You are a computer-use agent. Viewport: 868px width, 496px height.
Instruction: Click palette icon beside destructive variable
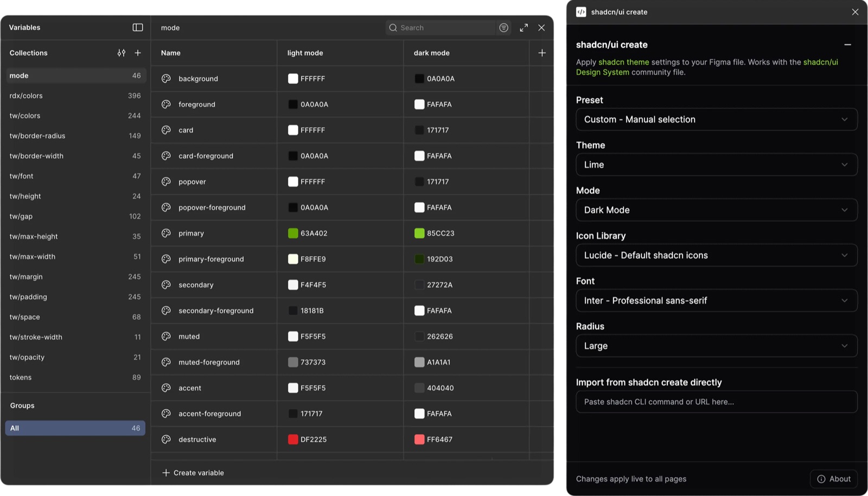(x=166, y=440)
